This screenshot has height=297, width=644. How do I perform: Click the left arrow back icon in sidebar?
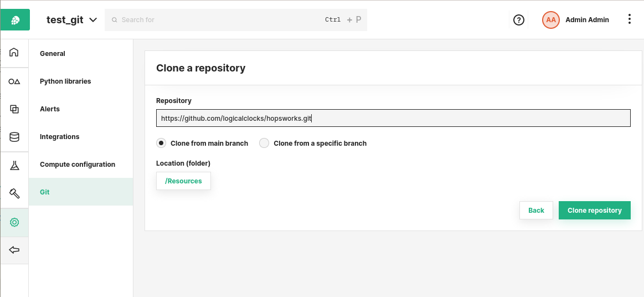pyautogui.click(x=14, y=250)
